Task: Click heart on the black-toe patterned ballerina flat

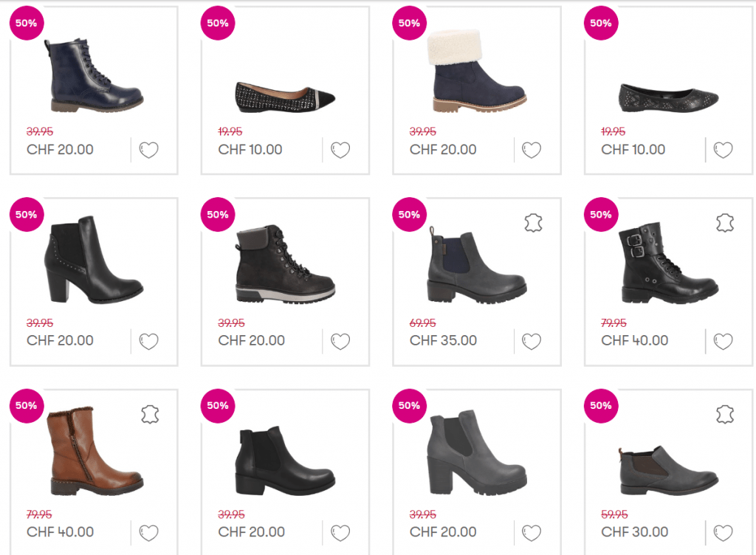Action: [340, 151]
